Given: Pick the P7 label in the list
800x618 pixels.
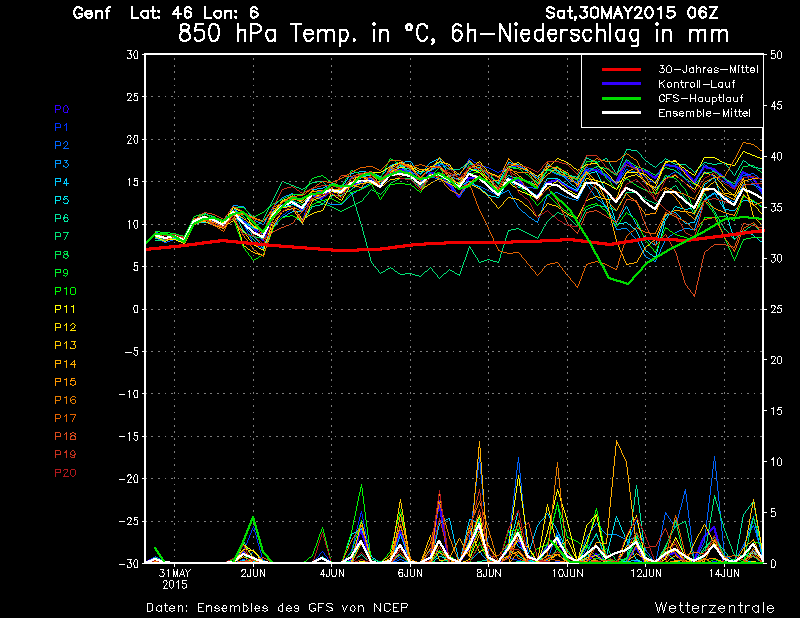Looking at the screenshot, I should click(61, 236).
